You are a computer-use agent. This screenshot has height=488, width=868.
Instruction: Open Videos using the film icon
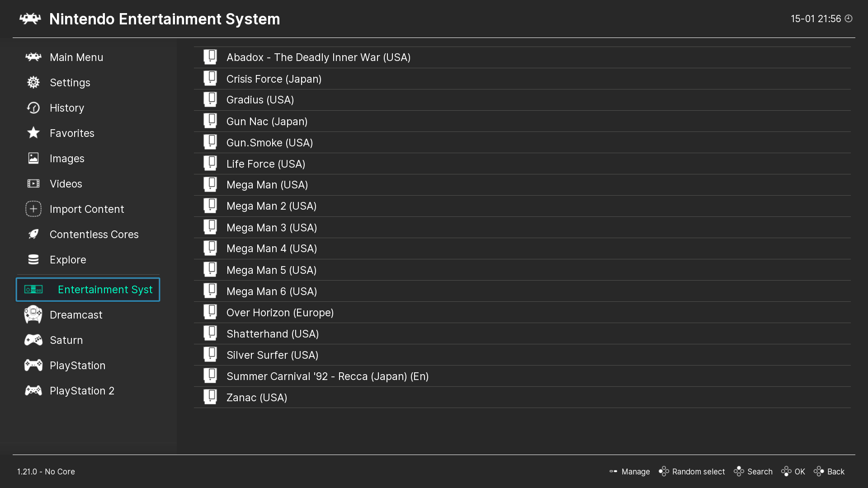coord(33,183)
